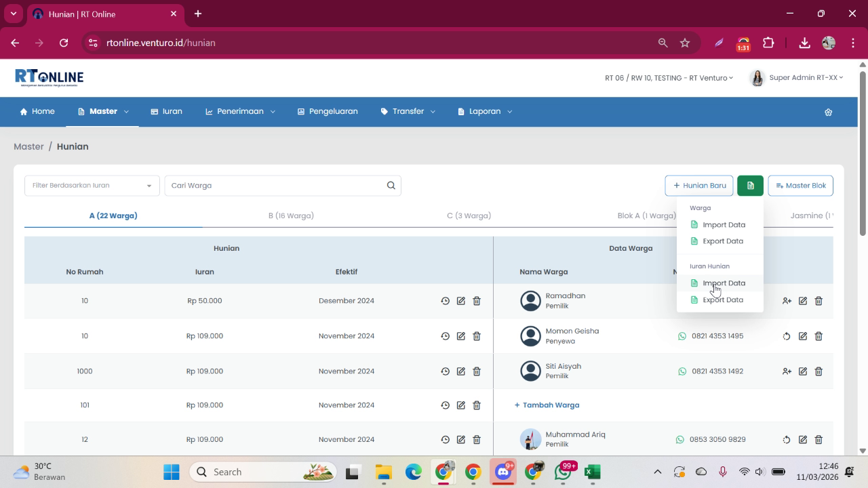The width and height of the screenshot is (868, 488).
Task: Click refresh icon for Momon Geisha
Action: pyautogui.click(x=787, y=336)
